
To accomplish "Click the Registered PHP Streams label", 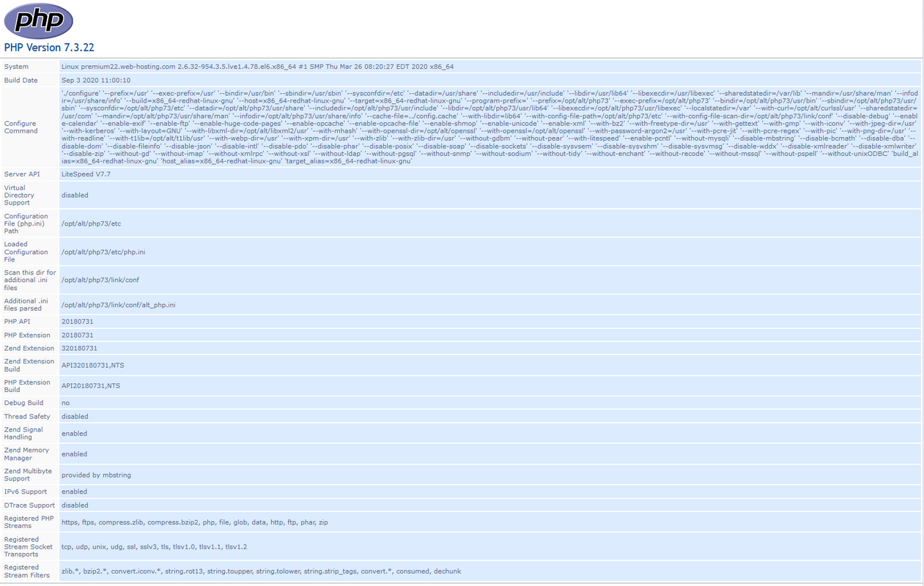I will (x=29, y=522).
